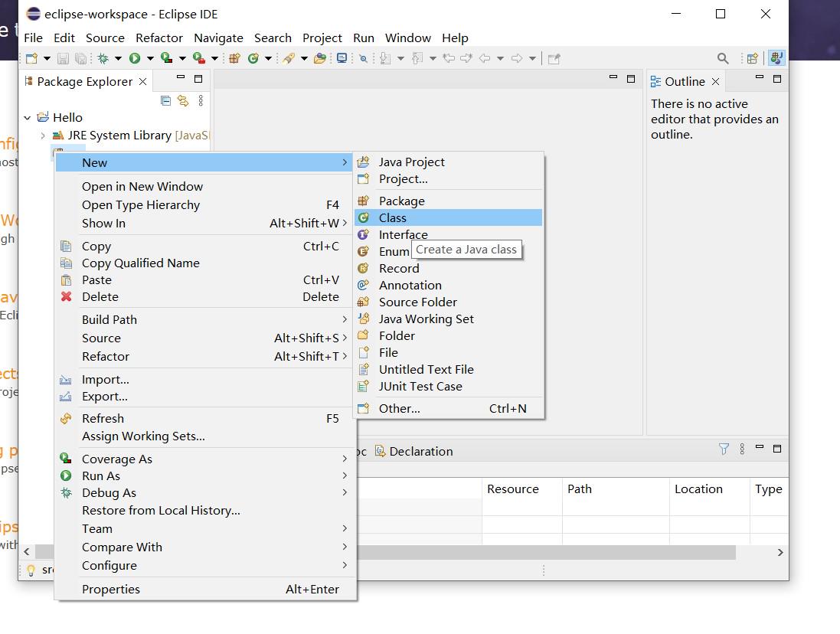This screenshot has width=840, height=634.
Task: Open dropdown arrow next to New wizard
Action: 47,58
